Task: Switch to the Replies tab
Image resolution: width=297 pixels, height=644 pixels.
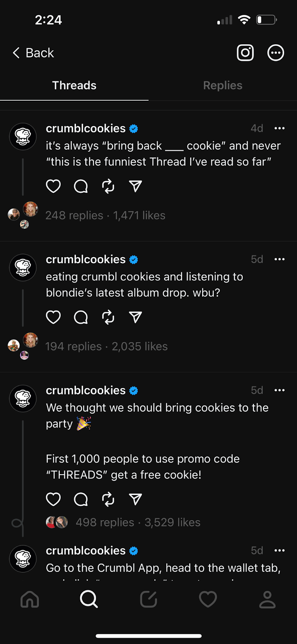Action: pos(223,85)
